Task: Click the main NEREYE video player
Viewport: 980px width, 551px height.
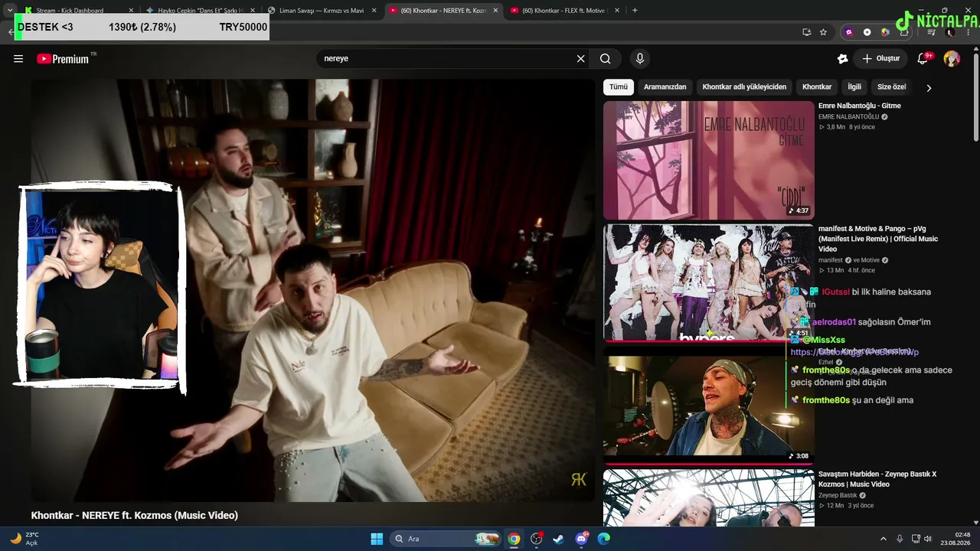Action: [x=312, y=291]
